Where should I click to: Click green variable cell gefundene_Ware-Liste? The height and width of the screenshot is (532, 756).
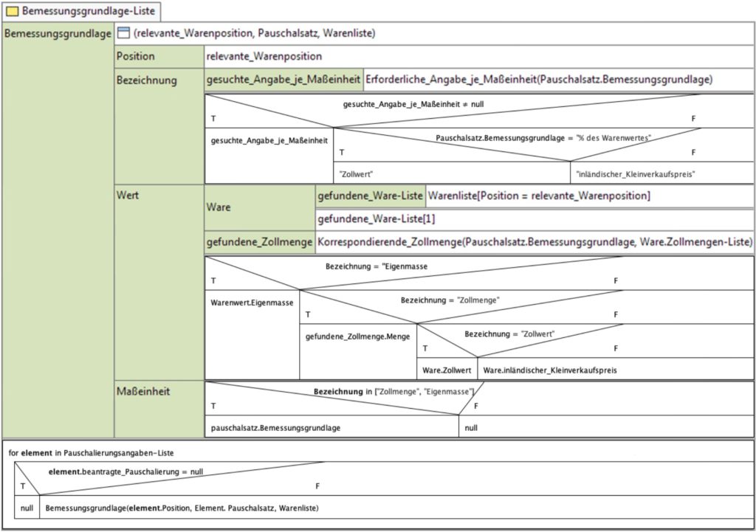click(371, 196)
